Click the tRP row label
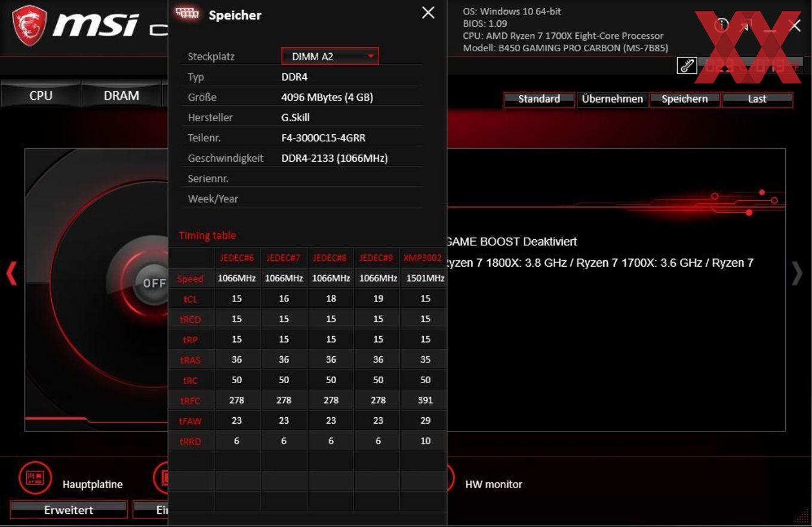The height and width of the screenshot is (527, 812). pyautogui.click(x=190, y=340)
